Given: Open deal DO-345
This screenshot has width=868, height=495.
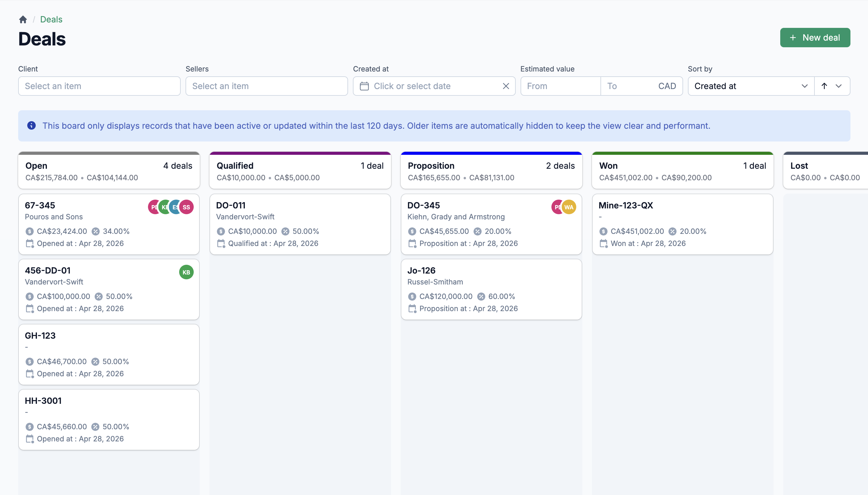Looking at the screenshot, I should 492,224.
